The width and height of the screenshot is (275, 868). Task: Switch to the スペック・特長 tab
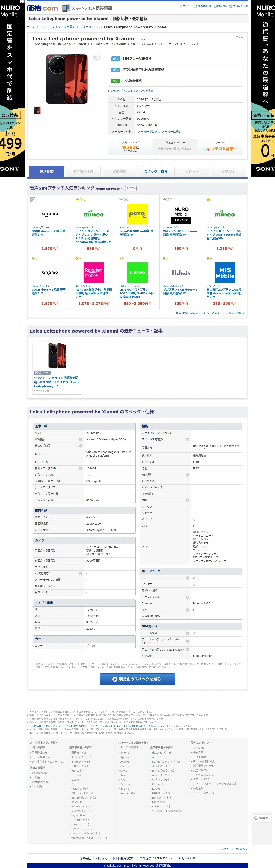click(x=155, y=172)
